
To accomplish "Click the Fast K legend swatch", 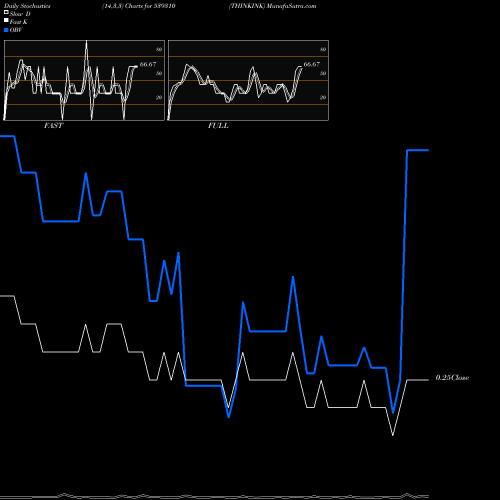I will pos(6,21).
